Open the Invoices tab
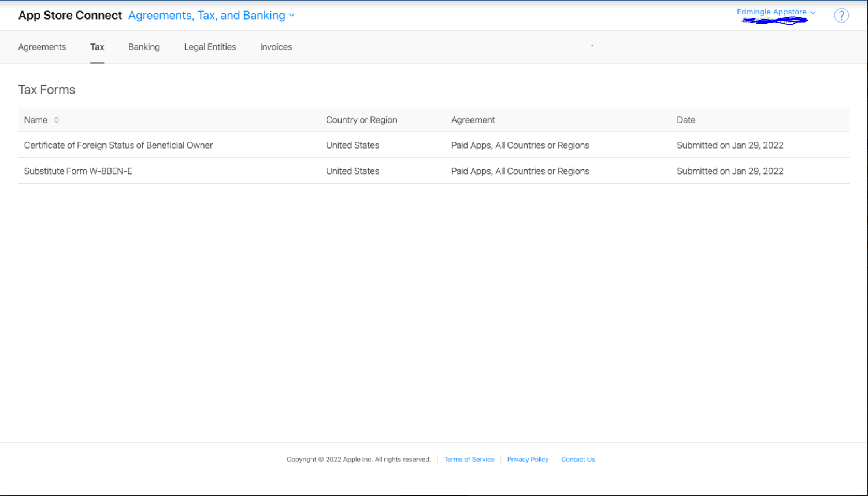The image size is (868, 496). (276, 47)
